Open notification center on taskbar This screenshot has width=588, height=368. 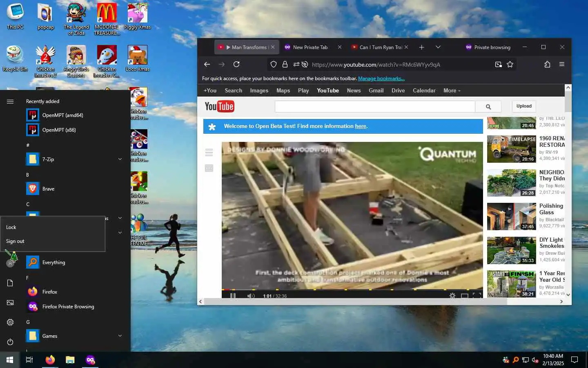click(575, 360)
